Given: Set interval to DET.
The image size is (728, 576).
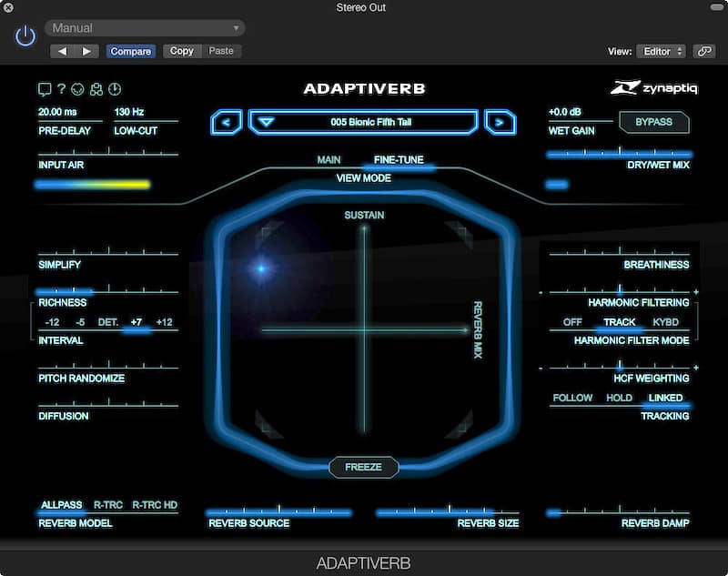Looking at the screenshot, I should [x=108, y=322].
